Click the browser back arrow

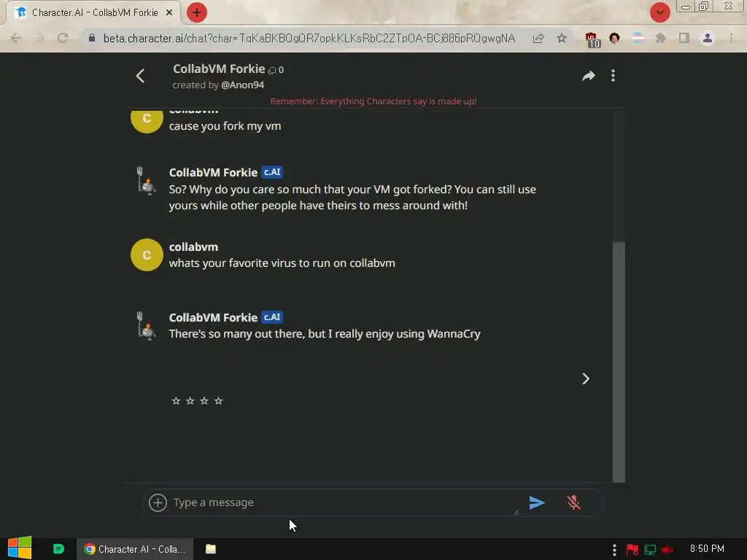[16, 38]
